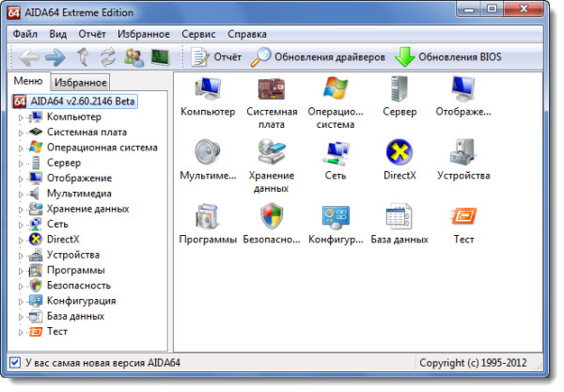Select the Тест benchmark icon
Image resolution: width=564 pixels, height=392 pixels.
coord(463,217)
